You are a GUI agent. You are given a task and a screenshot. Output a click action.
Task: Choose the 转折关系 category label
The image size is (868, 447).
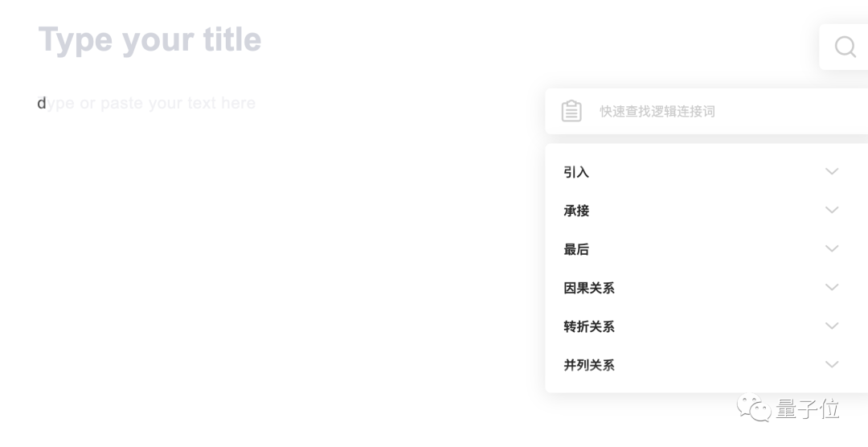(589, 326)
